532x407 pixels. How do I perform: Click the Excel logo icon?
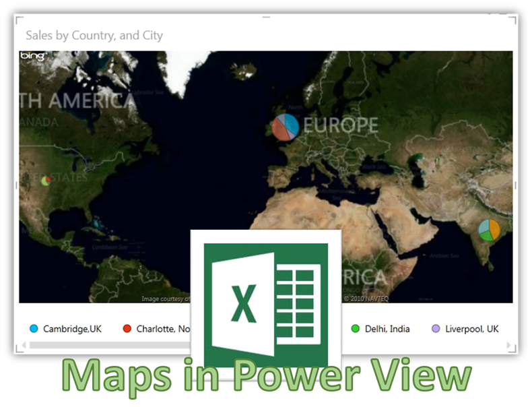[x=266, y=305]
